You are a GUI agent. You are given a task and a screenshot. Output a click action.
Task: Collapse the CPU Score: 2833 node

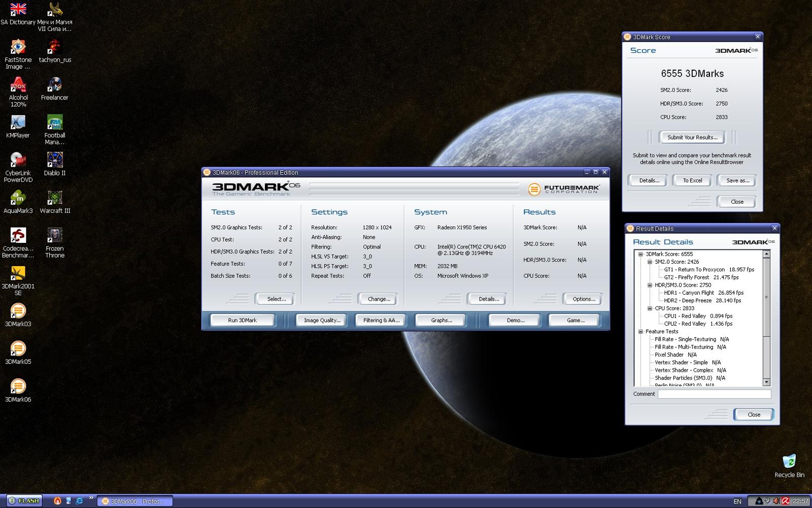650,308
